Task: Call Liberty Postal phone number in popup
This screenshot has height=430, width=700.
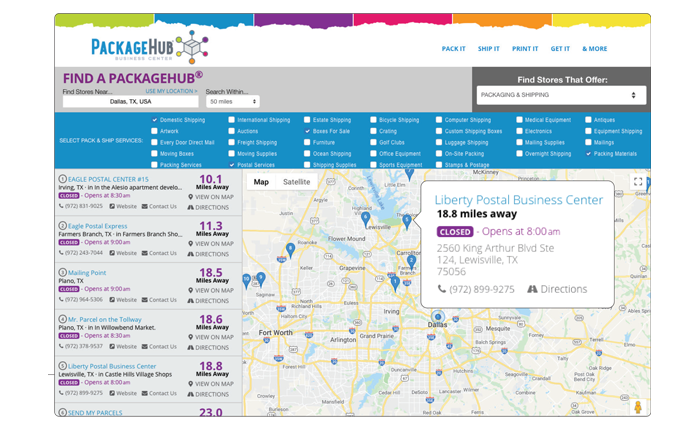Action: (x=476, y=289)
